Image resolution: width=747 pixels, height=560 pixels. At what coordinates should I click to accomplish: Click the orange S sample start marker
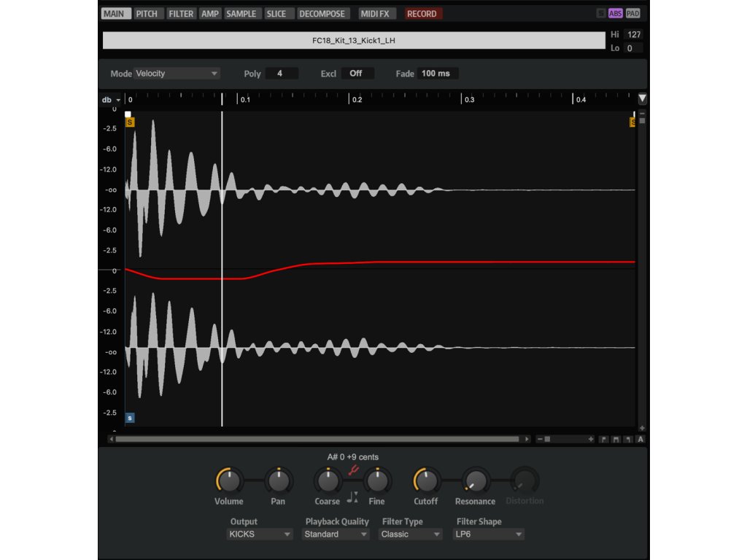click(x=130, y=122)
